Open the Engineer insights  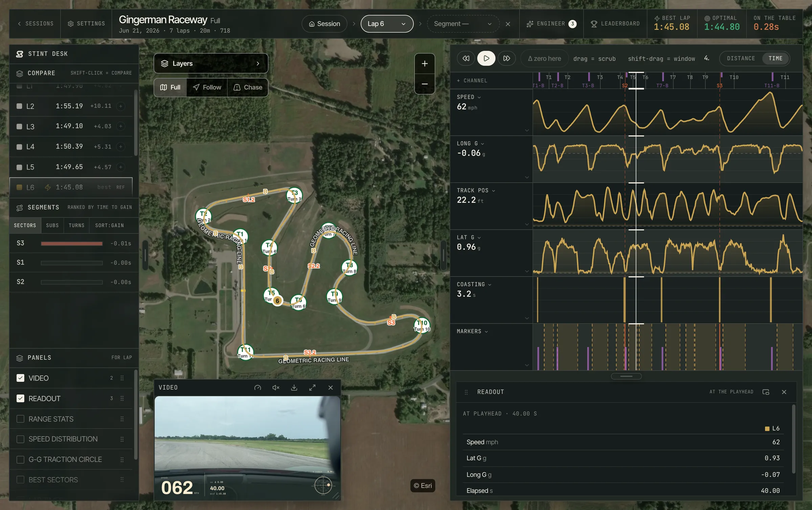coord(551,24)
